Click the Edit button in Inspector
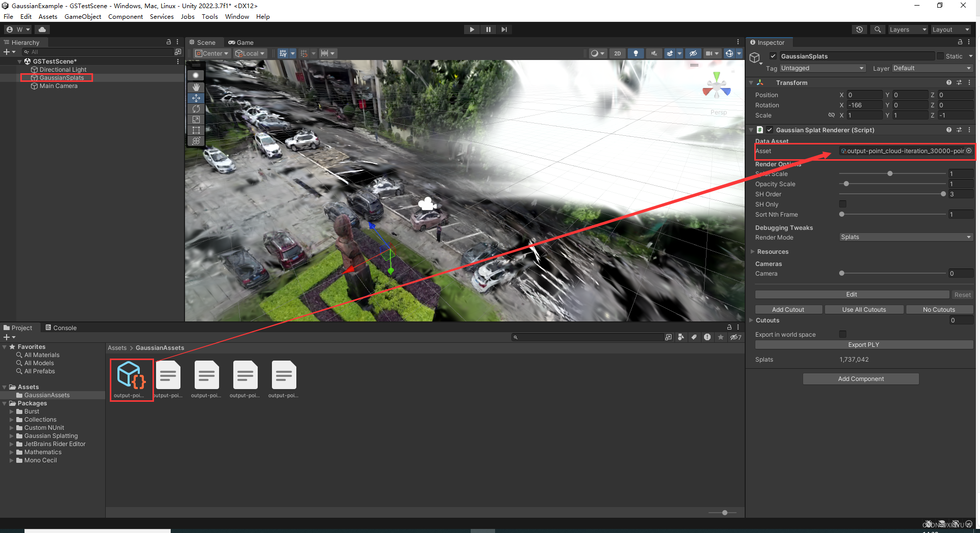Image resolution: width=980 pixels, height=533 pixels. tap(852, 294)
